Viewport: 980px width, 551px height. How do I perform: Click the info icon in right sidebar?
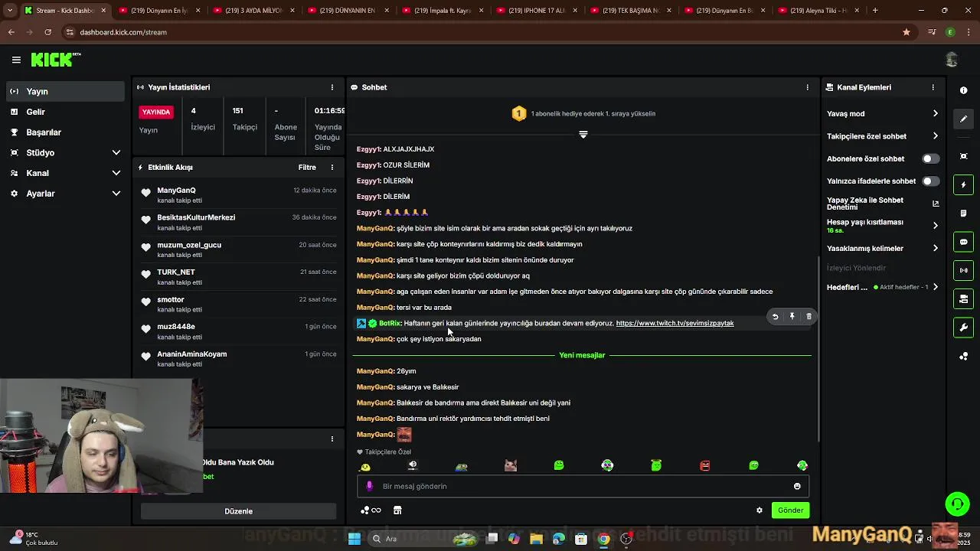click(x=963, y=90)
